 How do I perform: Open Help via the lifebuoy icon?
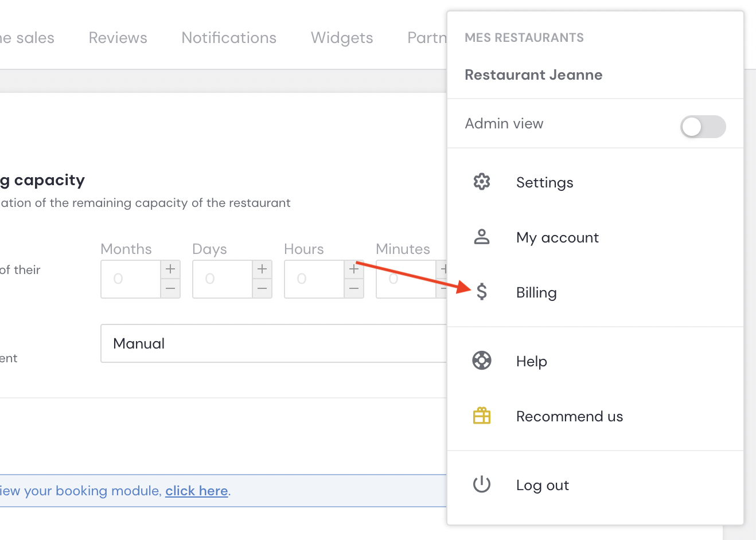point(482,361)
